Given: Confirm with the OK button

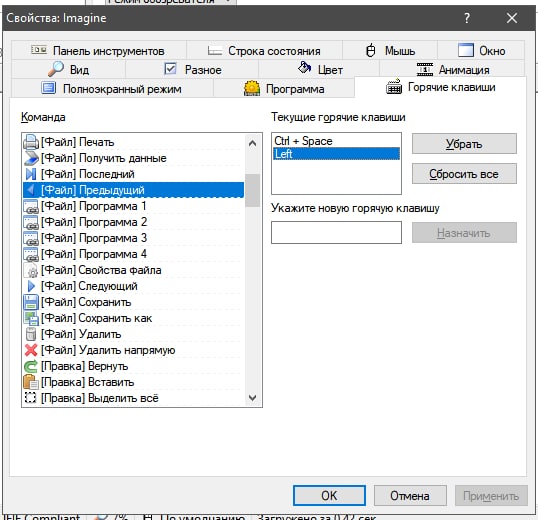Looking at the screenshot, I should 329,496.
